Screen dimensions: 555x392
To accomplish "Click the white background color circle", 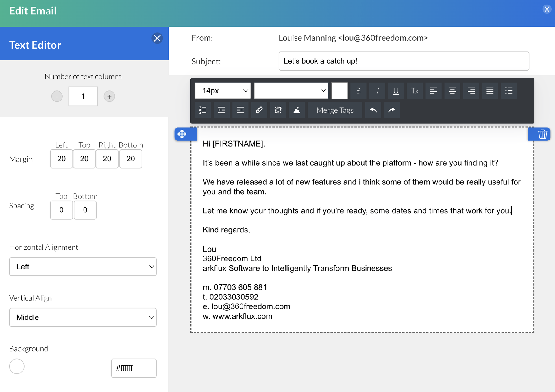I will (x=17, y=366).
